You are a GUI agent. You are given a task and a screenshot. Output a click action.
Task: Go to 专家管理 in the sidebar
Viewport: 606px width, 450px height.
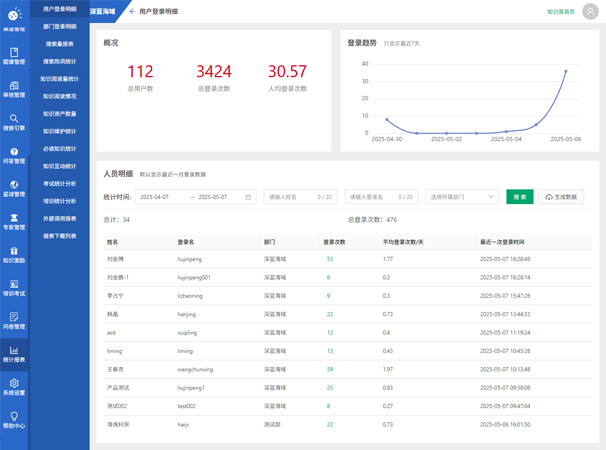click(14, 221)
